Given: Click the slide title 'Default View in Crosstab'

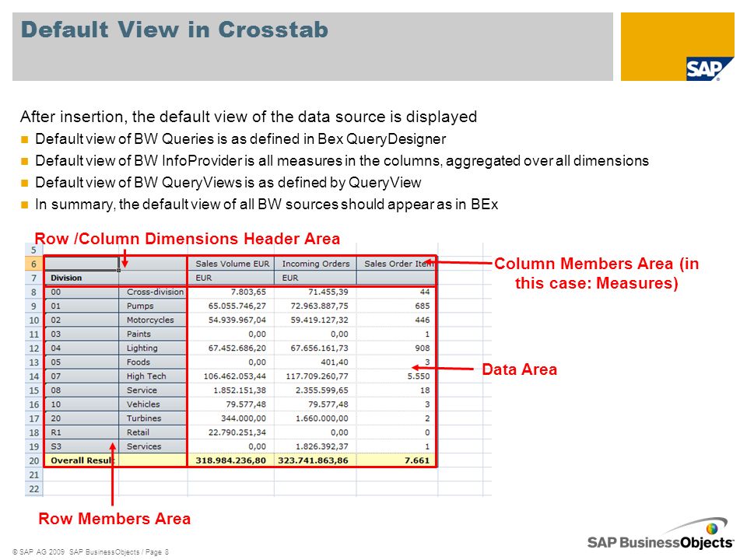Looking at the screenshot, I should 174,30.
